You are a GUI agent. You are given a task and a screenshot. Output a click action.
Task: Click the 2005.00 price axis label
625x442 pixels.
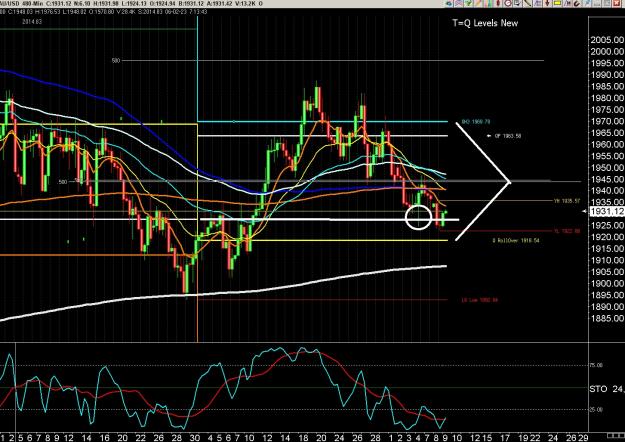point(607,40)
